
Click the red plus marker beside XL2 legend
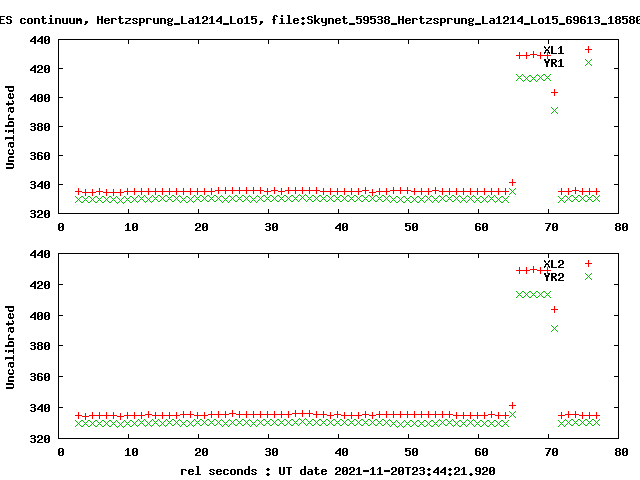588,263
